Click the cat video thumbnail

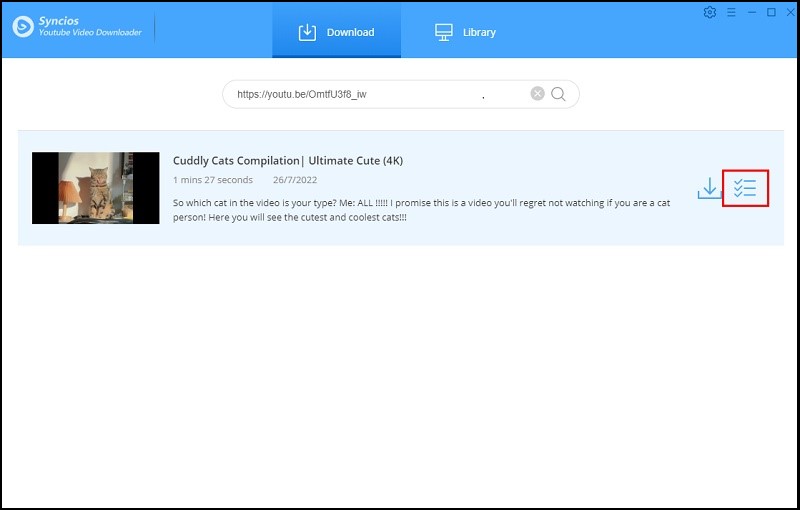[95, 188]
